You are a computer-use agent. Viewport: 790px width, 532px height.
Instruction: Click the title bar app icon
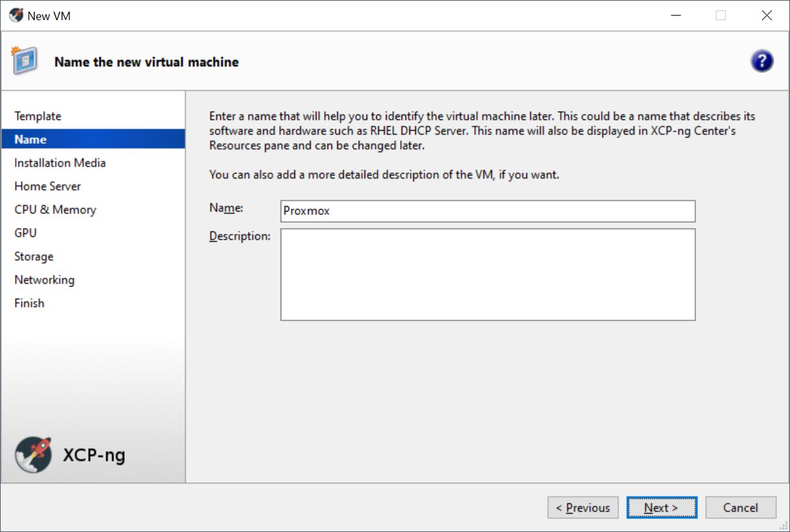click(16, 16)
